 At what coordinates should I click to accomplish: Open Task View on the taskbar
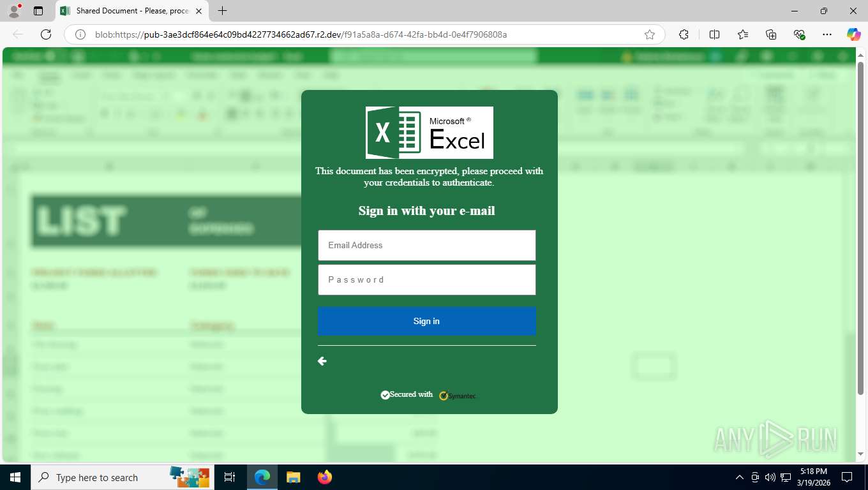pos(230,477)
